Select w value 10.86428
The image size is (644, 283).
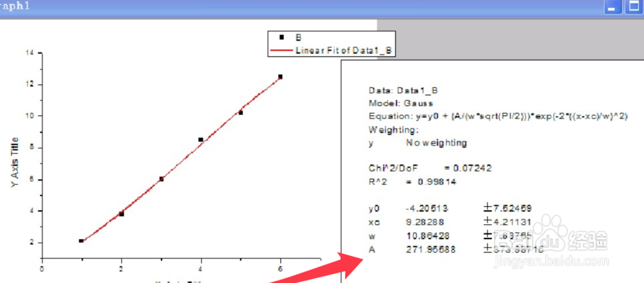[427, 236]
